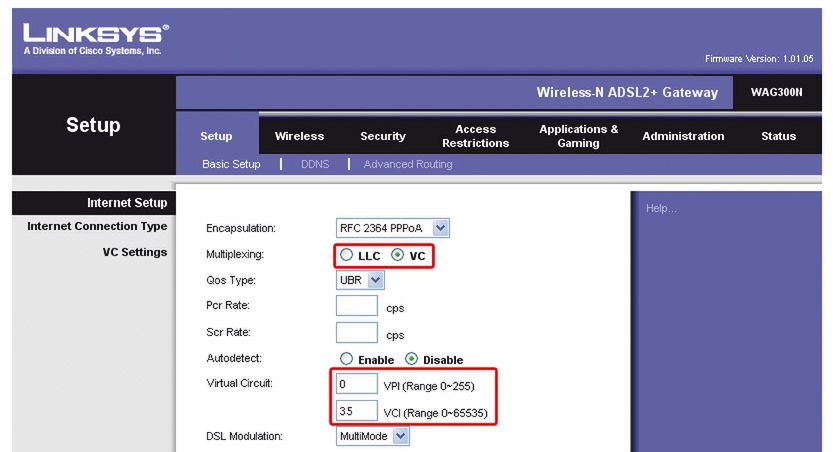Click the Internet Connection Type label
The height and width of the screenshot is (452, 833).
[x=97, y=226]
